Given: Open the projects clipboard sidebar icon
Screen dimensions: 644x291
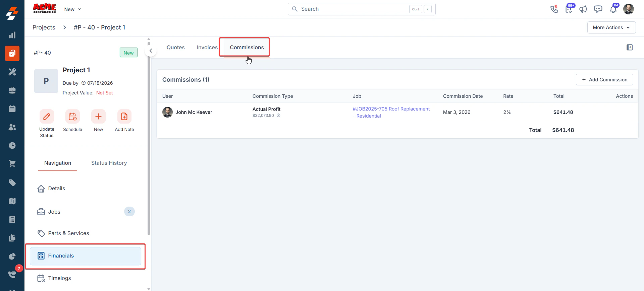Looking at the screenshot, I should 12,53.
